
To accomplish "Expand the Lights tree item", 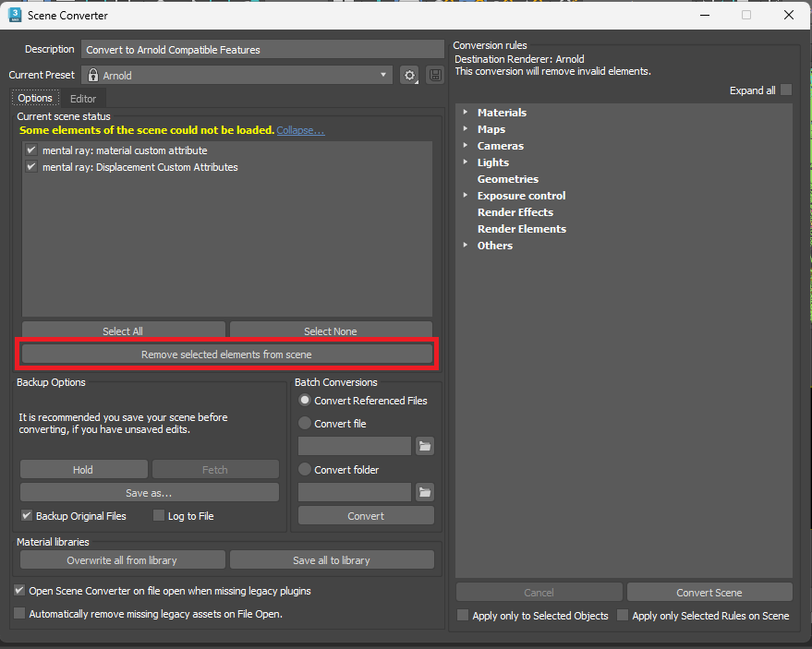I will coord(466,162).
